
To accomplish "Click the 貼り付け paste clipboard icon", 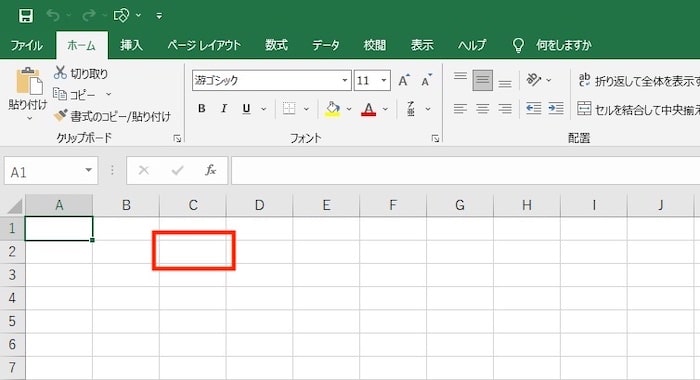I will pos(29,82).
